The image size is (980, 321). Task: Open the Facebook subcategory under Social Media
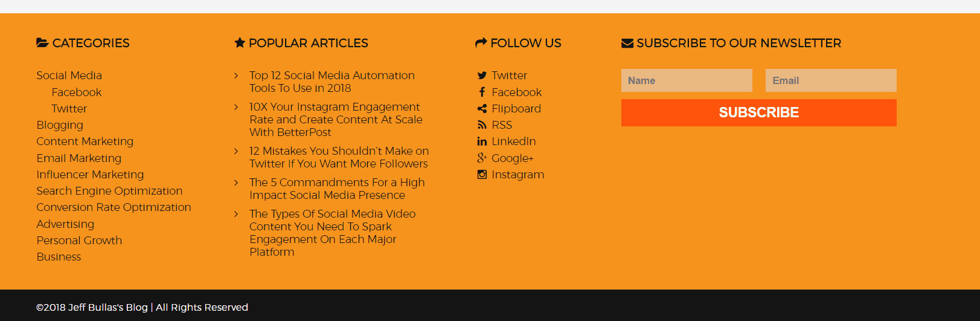[77, 92]
